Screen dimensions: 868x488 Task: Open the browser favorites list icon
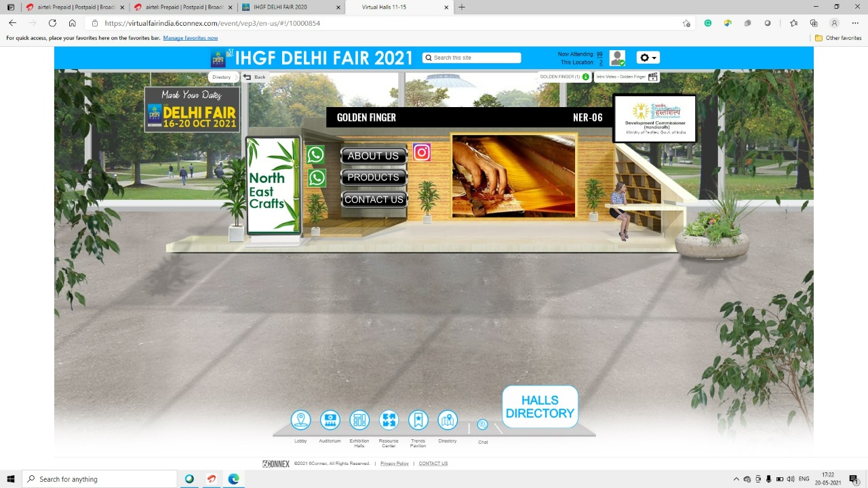[x=793, y=23]
